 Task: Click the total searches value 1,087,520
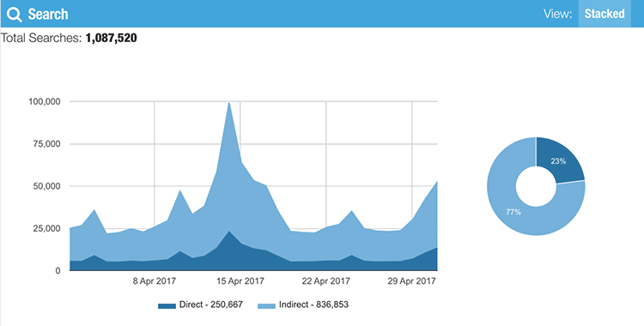click(x=112, y=39)
